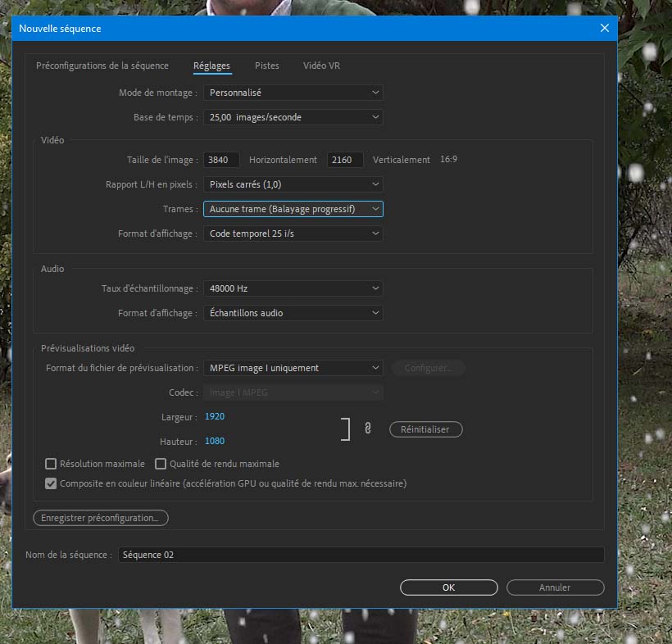Viewport: 672px width, 644px height.
Task: Uncheck Composite en couleur linéaire
Action: pos(52,483)
